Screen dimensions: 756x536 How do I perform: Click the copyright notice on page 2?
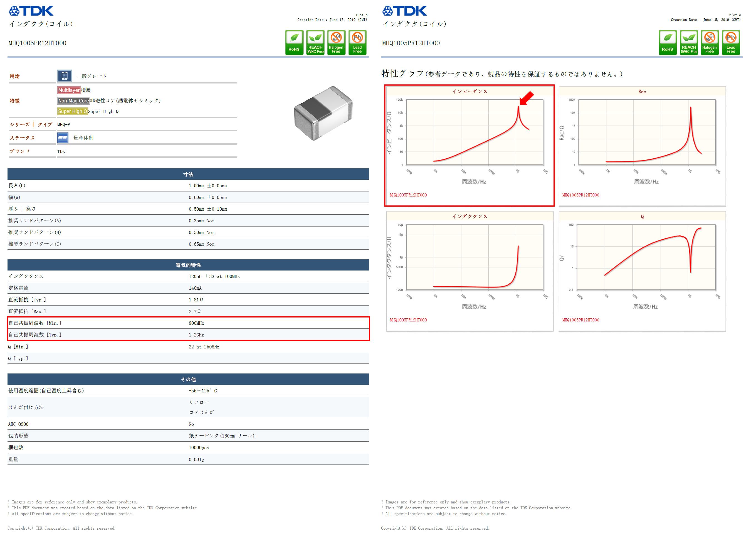435,528
